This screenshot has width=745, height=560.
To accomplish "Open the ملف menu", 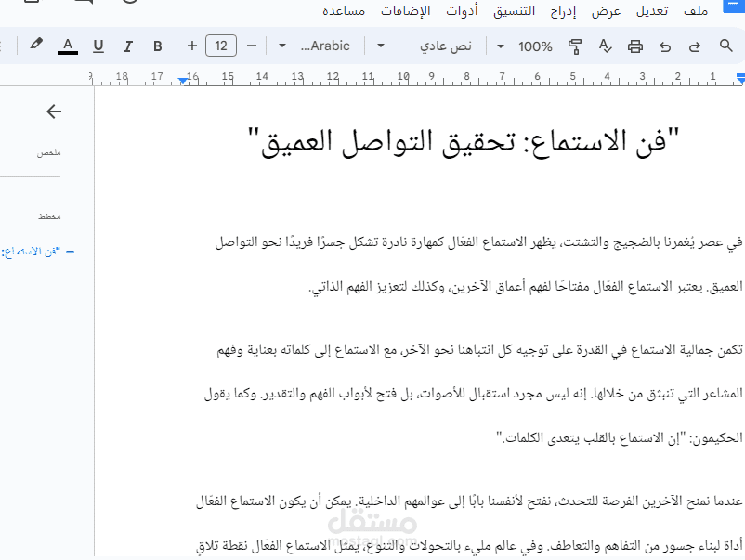I will click(x=696, y=11).
